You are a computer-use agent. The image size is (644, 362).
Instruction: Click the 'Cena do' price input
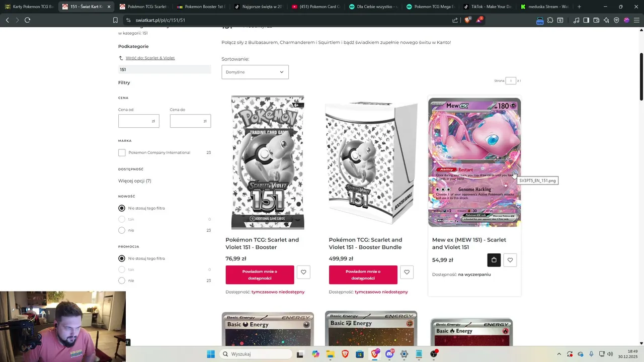(190, 121)
